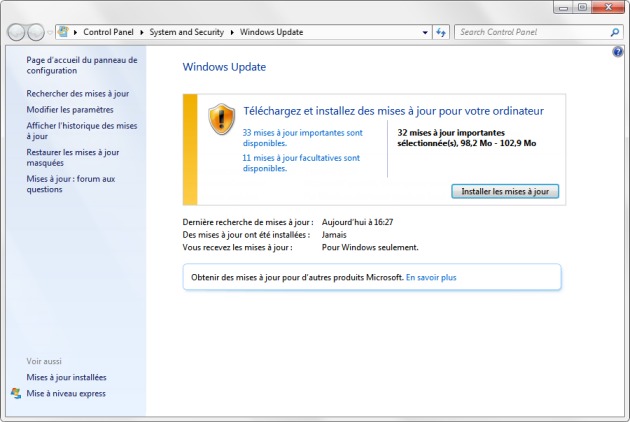Screen dimensions: 630x422
Task: Click the refresh button beside address bar
Action: (441, 32)
